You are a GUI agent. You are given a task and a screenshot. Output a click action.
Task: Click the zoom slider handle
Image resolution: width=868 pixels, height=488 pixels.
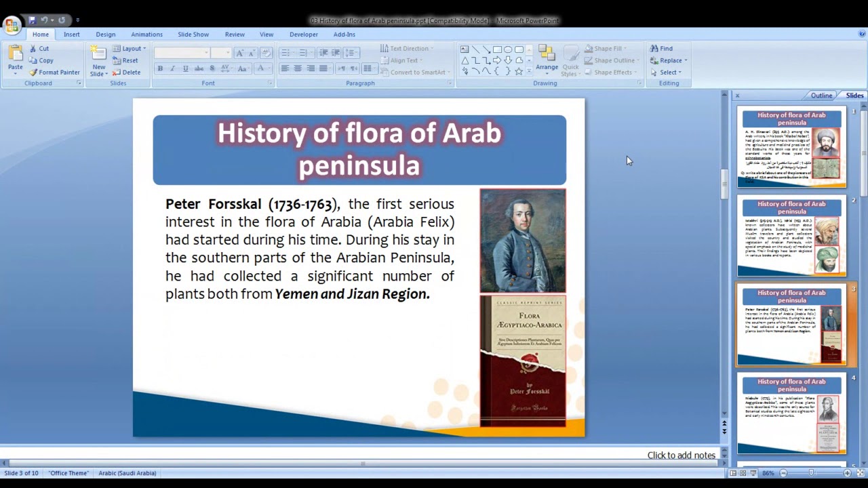(x=811, y=473)
